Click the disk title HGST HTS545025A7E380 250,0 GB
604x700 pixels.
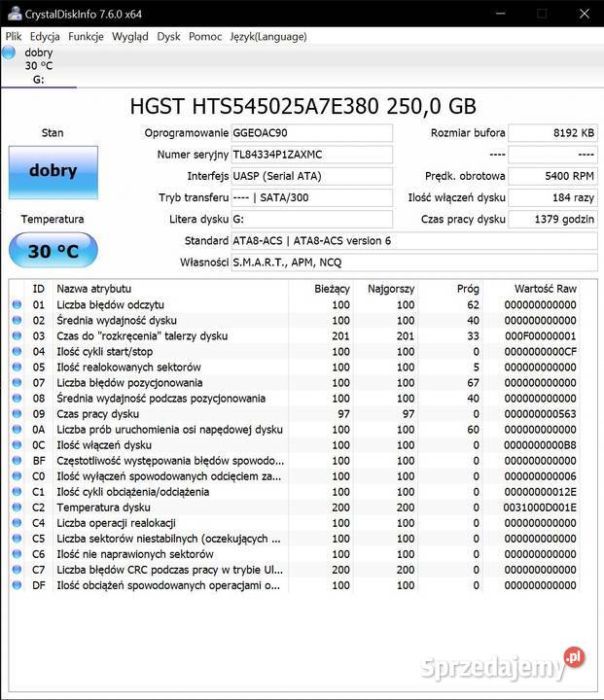coord(302,106)
